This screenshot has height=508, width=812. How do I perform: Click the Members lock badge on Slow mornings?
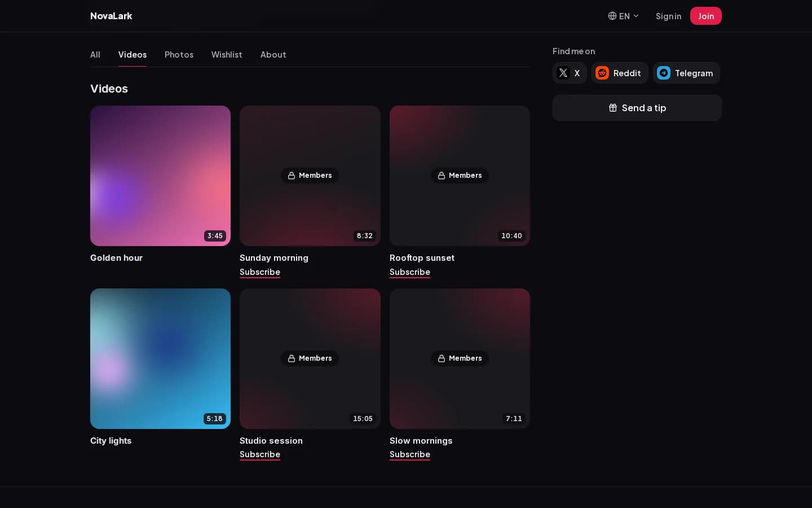point(460,358)
